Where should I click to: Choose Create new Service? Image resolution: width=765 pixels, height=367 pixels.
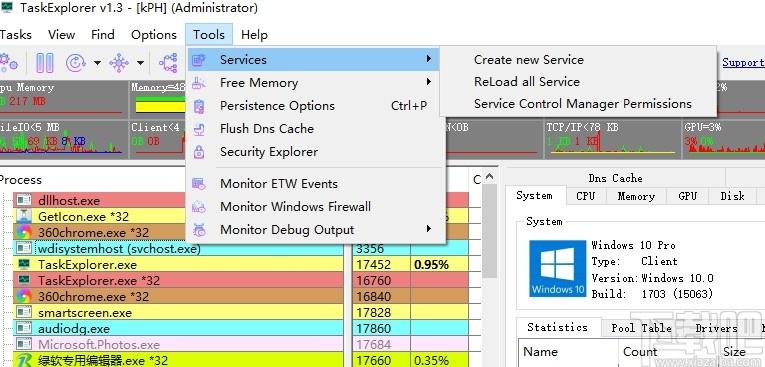pyautogui.click(x=529, y=60)
